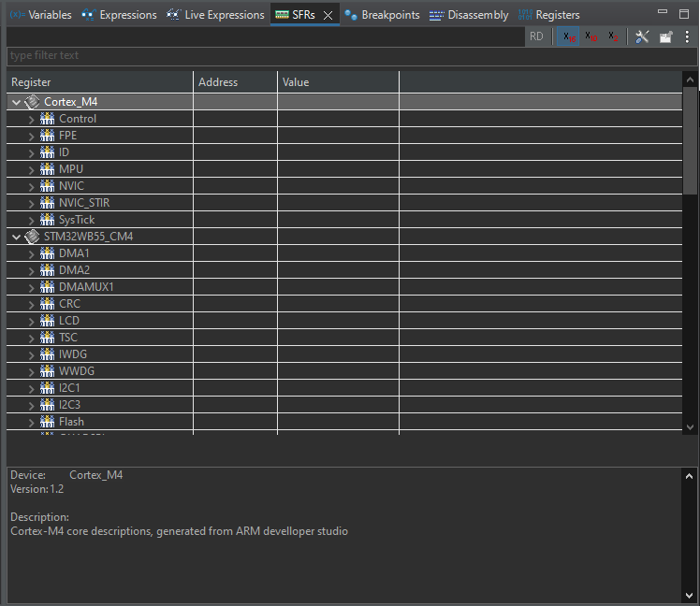Collapse the STM32WB55_CM4 tree node
This screenshot has width=700, height=606.
coord(17,237)
